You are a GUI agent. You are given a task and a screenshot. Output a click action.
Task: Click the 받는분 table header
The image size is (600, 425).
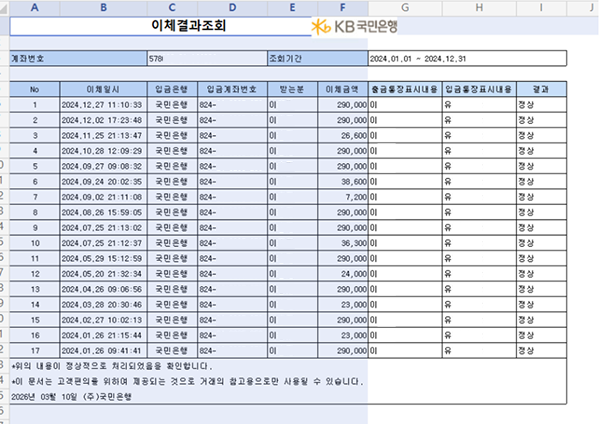[292, 89]
